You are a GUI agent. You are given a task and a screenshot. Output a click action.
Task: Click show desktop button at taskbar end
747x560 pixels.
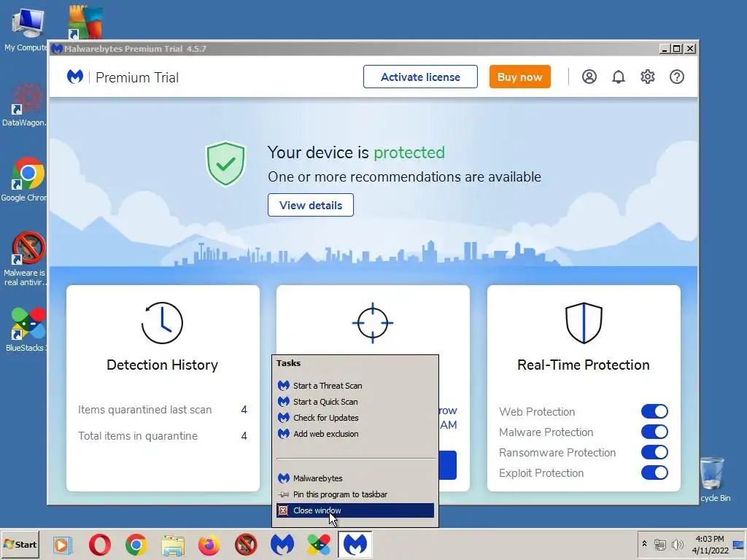click(738, 545)
